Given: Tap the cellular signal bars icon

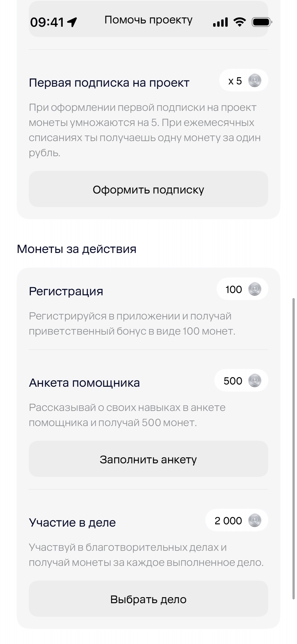Looking at the screenshot, I should [220, 22].
